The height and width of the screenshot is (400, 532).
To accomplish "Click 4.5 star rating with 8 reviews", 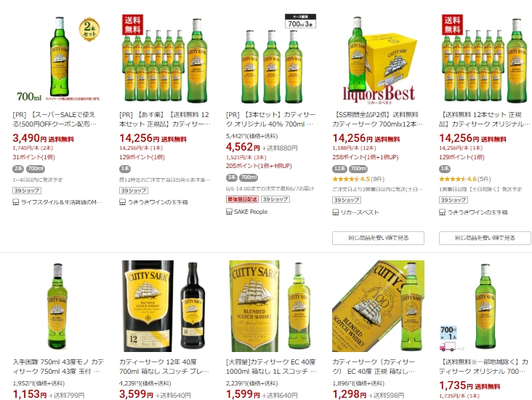I will (358, 179).
